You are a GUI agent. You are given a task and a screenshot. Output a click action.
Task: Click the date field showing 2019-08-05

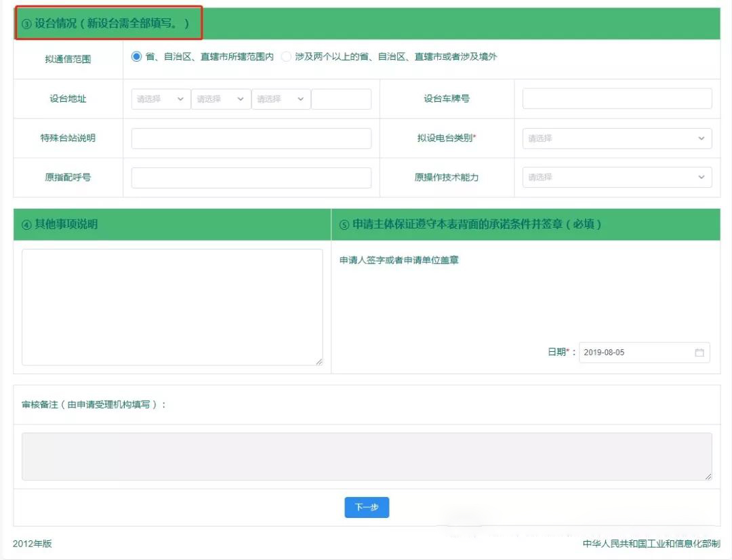point(634,353)
